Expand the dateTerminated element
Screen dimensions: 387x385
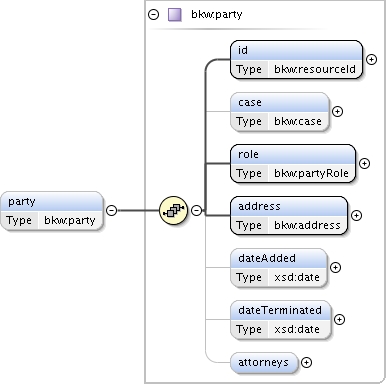339,319
